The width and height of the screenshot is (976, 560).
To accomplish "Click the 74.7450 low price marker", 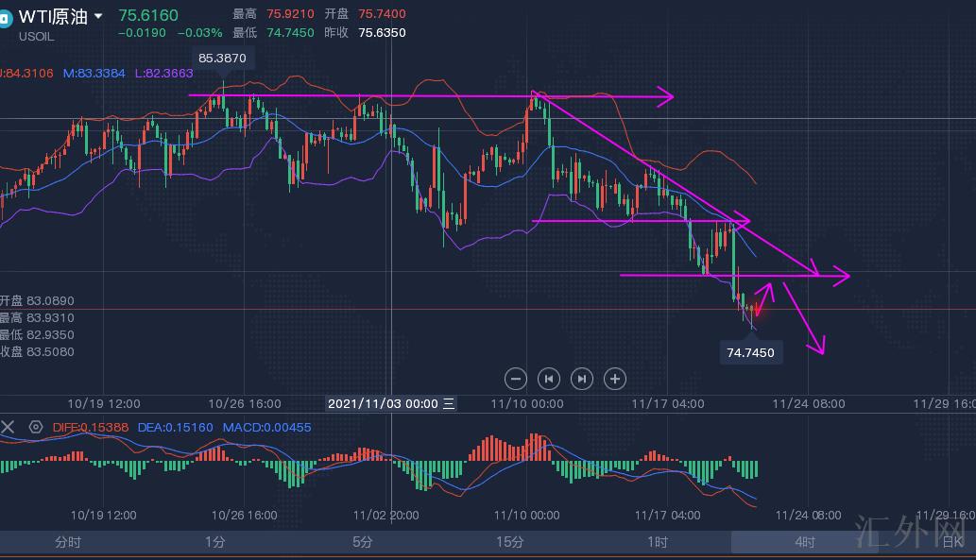I will [x=750, y=352].
